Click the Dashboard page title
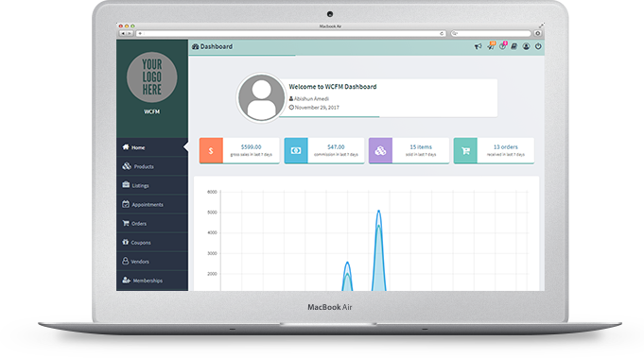This screenshot has width=644, height=358. (217, 46)
